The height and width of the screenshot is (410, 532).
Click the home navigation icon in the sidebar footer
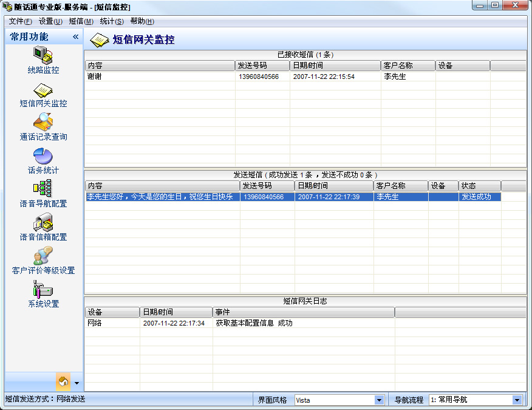[x=63, y=382]
